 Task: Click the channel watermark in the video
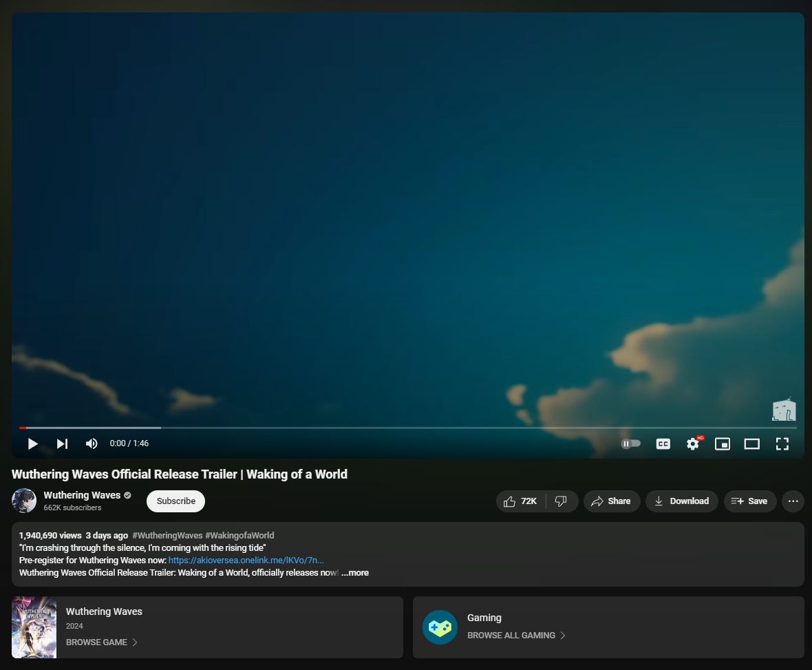(x=784, y=409)
